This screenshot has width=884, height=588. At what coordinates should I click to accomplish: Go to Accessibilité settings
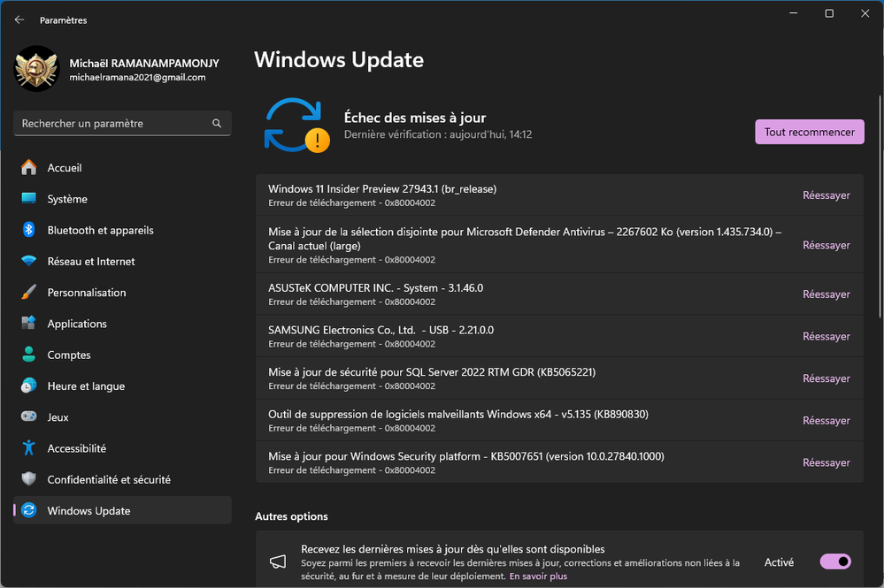[x=122, y=448]
